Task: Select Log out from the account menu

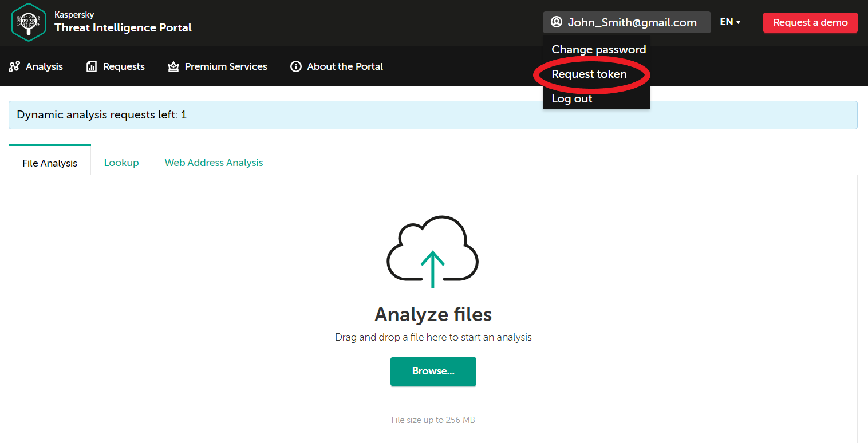Action: 571,99
